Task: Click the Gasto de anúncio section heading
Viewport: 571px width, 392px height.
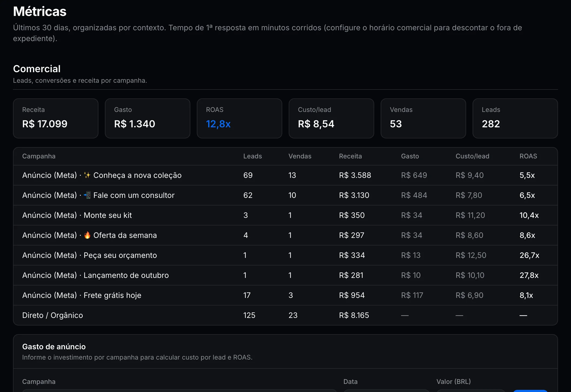Action: (54, 347)
